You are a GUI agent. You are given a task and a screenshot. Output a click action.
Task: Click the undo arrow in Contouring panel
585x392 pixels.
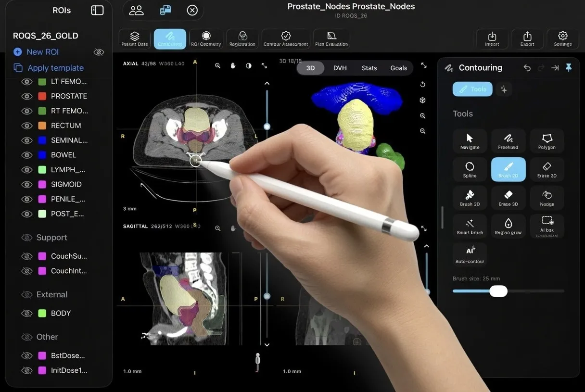(527, 68)
